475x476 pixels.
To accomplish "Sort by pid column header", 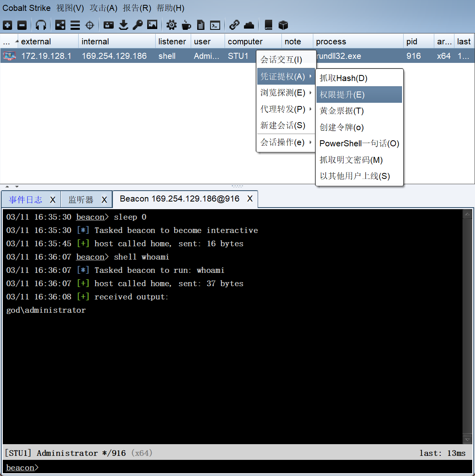I will coord(419,41).
